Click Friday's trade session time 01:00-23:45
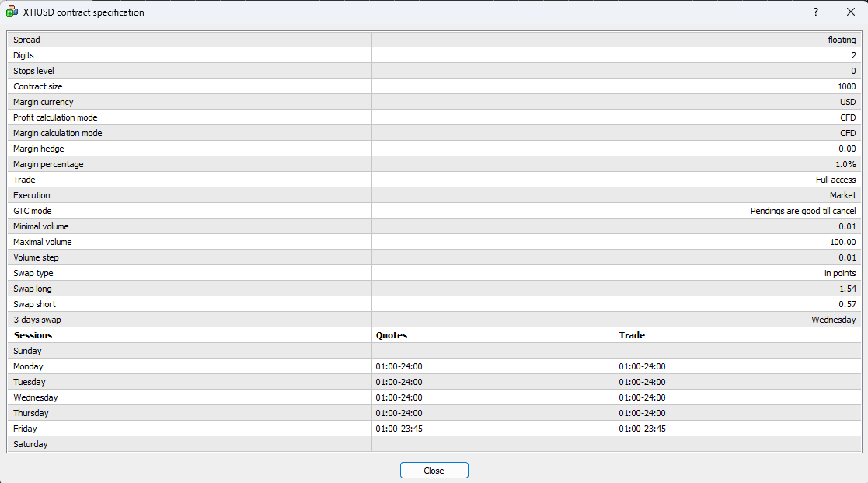Viewport: 868px width, 483px height. coord(642,429)
